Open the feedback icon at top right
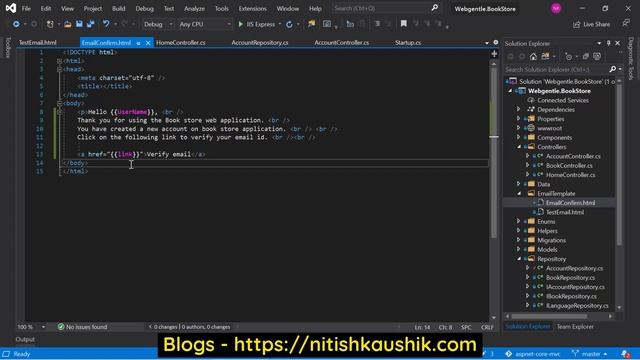This screenshot has height=360, width=640. [626, 23]
